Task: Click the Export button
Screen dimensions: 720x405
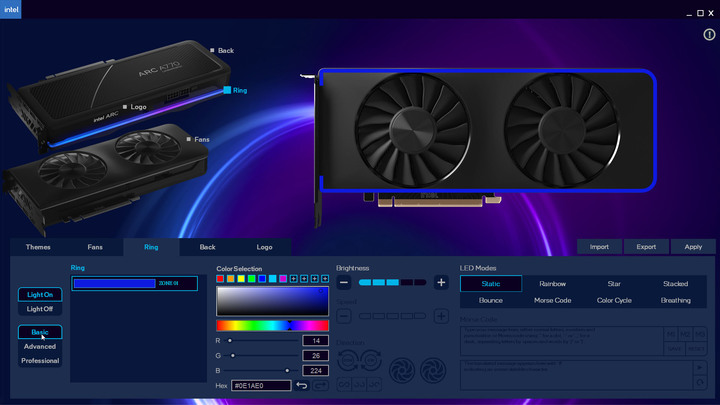Action: click(646, 247)
